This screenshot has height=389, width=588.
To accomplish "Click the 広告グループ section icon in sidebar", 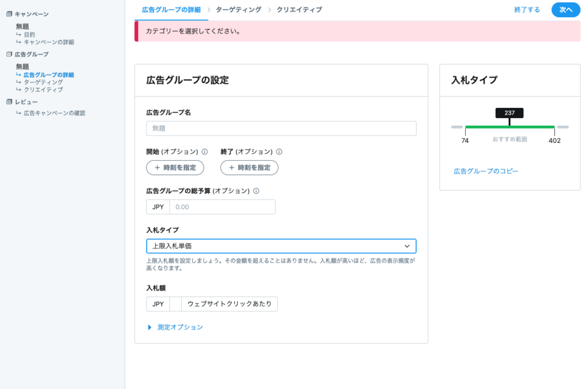I will (x=9, y=55).
